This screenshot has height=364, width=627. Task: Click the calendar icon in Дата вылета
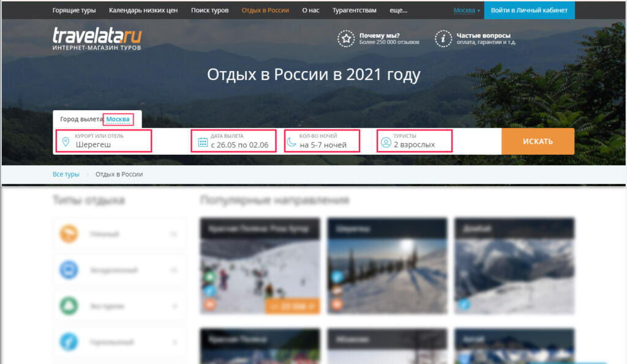[x=203, y=142]
